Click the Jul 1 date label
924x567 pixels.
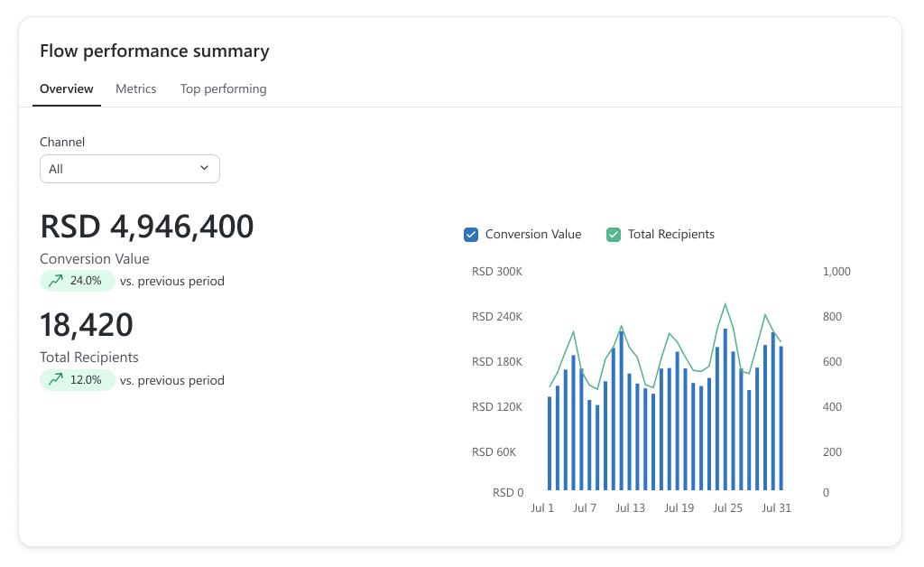(x=542, y=508)
